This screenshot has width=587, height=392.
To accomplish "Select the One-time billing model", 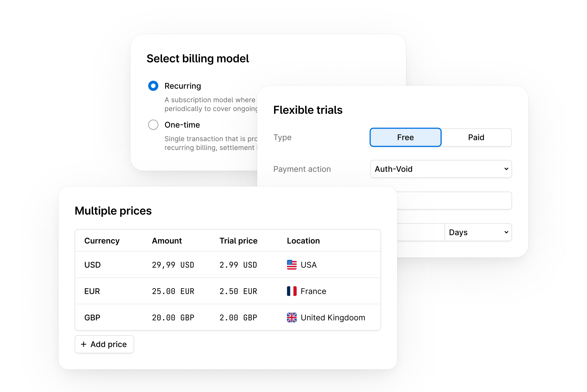I will pyautogui.click(x=153, y=125).
